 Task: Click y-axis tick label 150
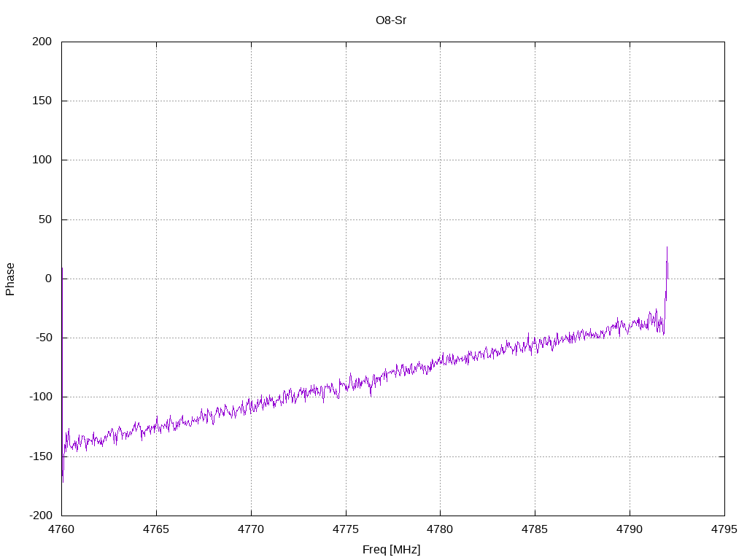[42, 101]
